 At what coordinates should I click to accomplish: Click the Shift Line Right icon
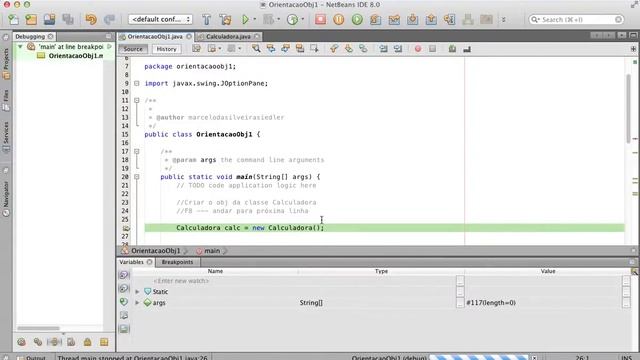398,49
